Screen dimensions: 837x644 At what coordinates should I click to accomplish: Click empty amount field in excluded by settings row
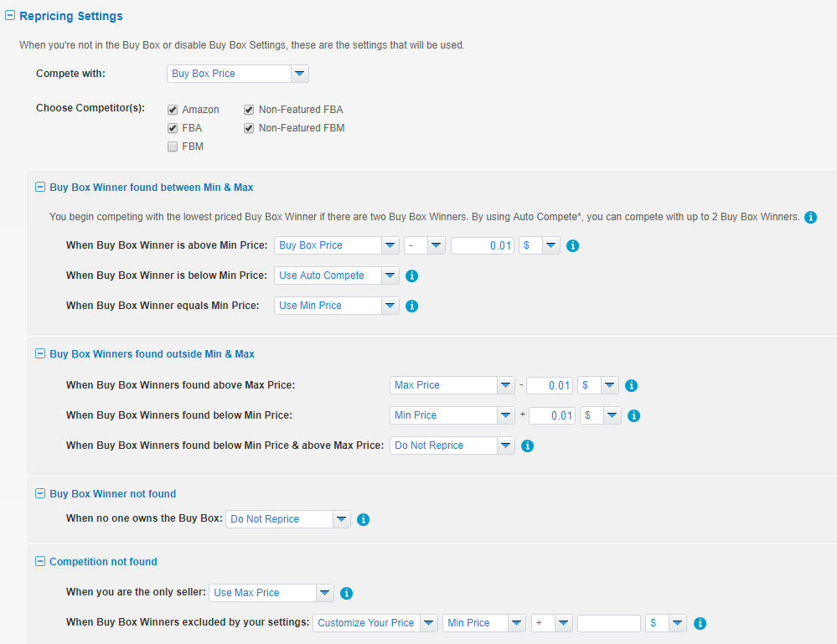point(609,623)
